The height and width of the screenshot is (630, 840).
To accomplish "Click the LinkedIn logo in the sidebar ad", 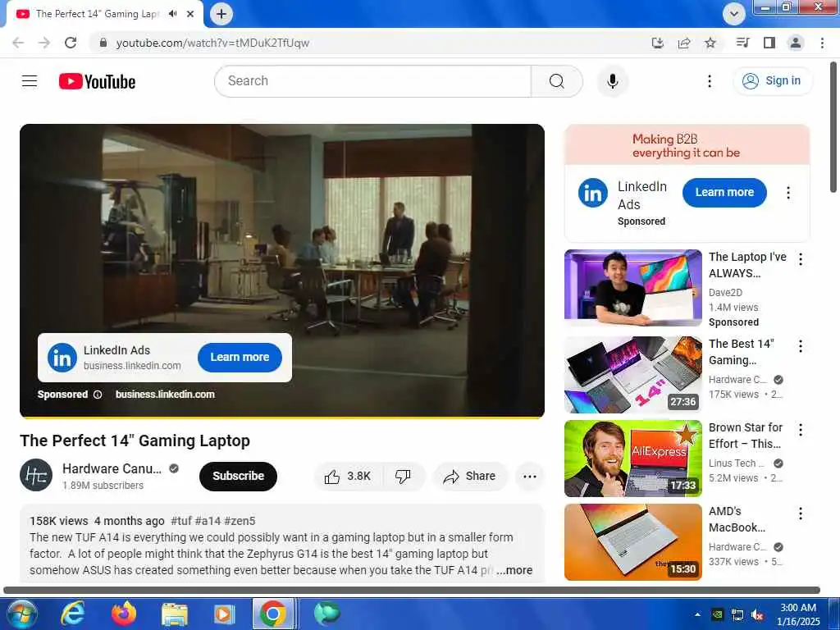I will click(x=593, y=193).
